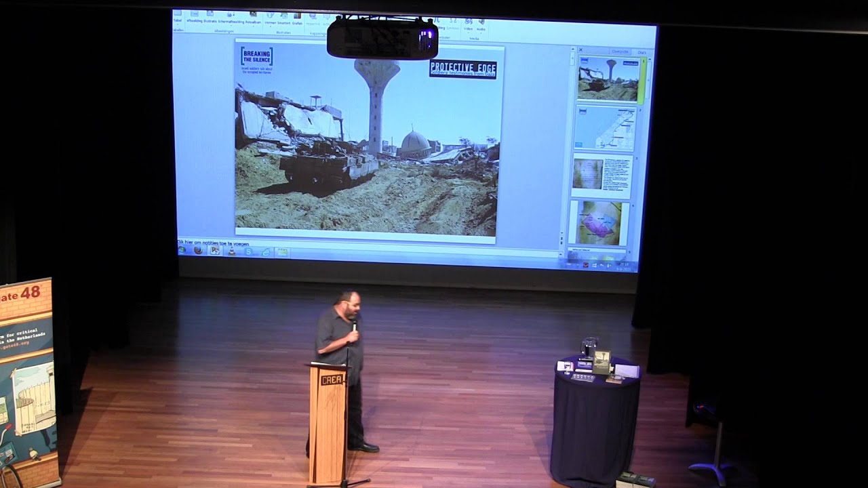Select slide 2 thumbnail with Gaza map

point(606,128)
